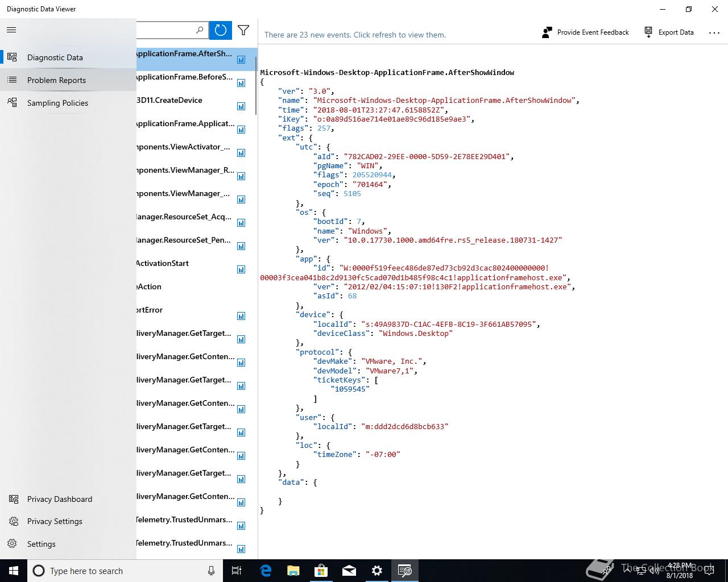The image size is (728, 582).
Task: Click the volume speaker tray icon
Action: [655, 571]
